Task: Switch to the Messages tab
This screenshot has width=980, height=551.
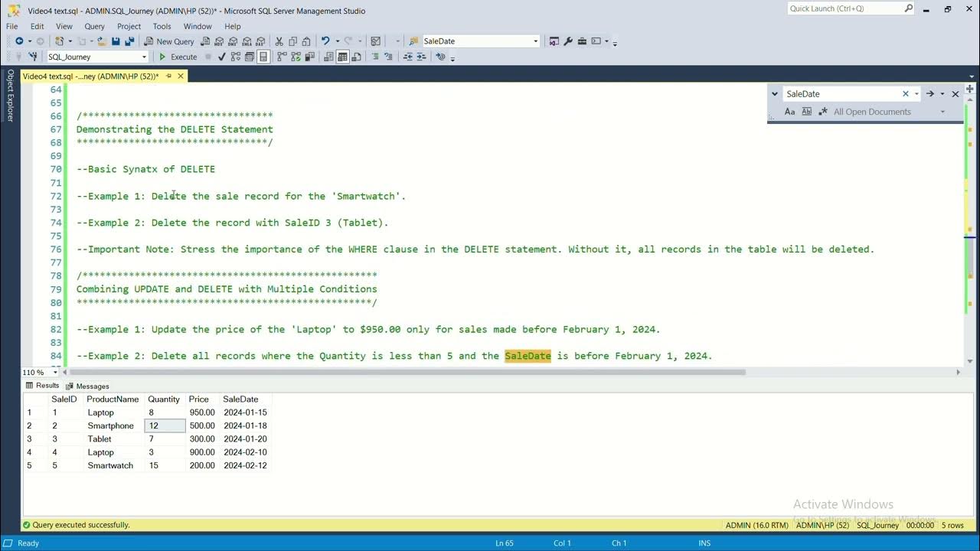Action: pyautogui.click(x=87, y=386)
